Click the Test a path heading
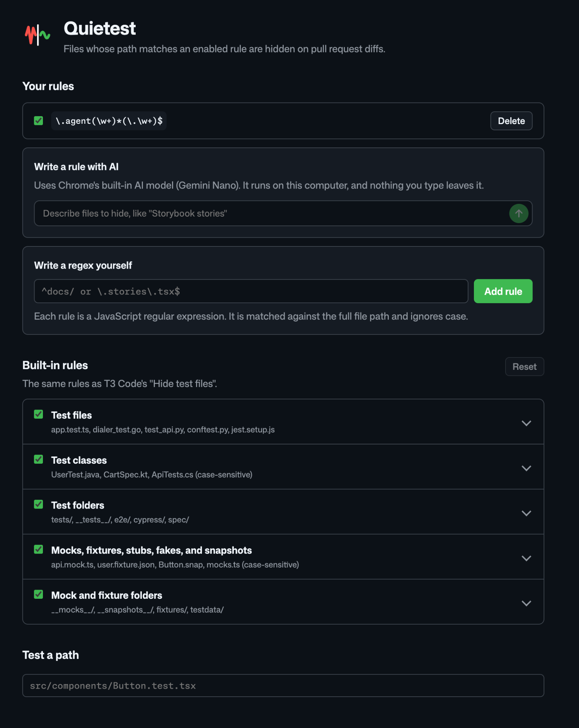 (51, 655)
